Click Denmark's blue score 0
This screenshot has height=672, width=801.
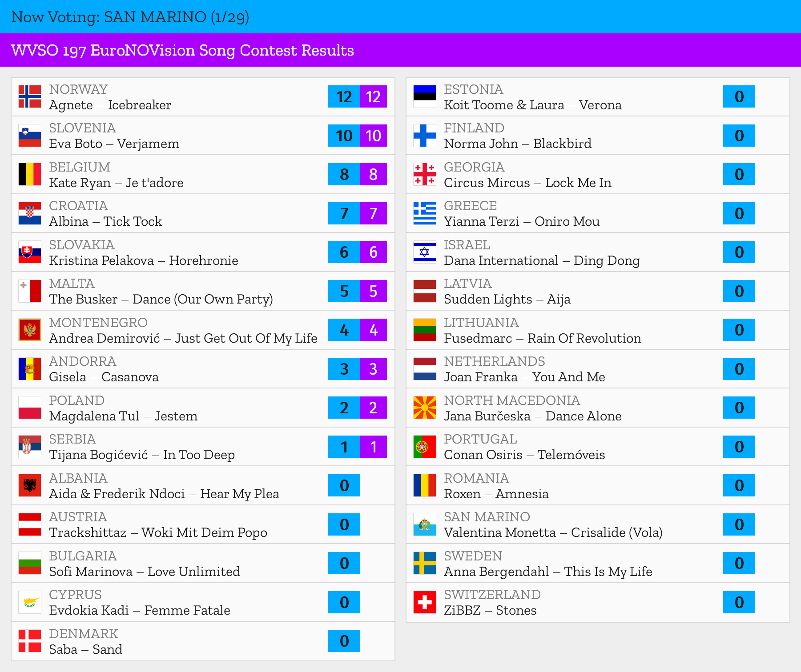[344, 641]
